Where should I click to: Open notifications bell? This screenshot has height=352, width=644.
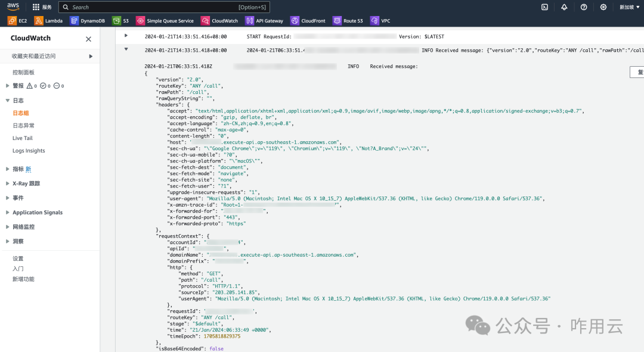564,7
